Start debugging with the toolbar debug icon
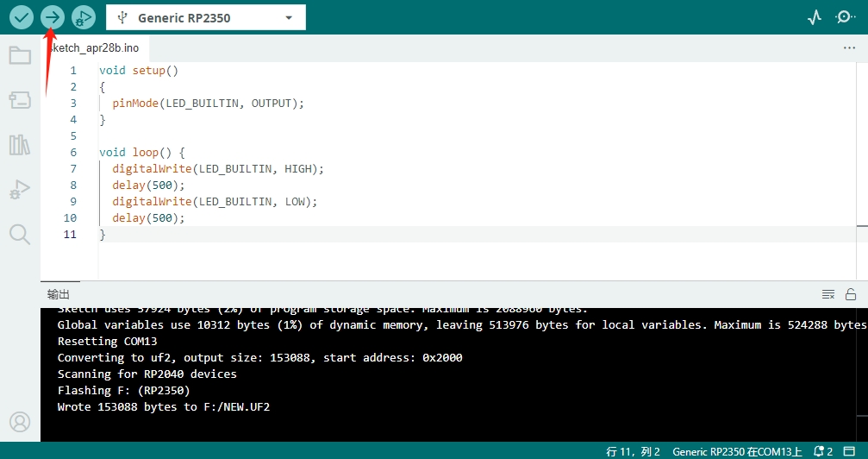868x459 pixels. coord(83,17)
